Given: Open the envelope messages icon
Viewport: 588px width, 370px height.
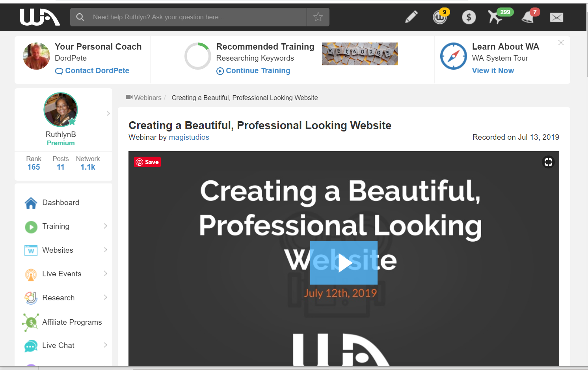Looking at the screenshot, I should tap(556, 17).
